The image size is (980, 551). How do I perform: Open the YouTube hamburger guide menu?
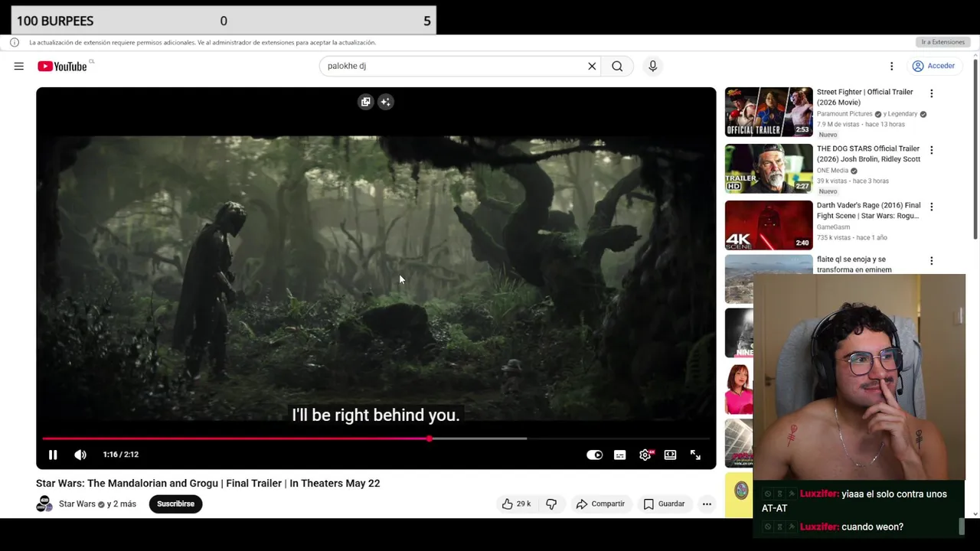(x=18, y=67)
